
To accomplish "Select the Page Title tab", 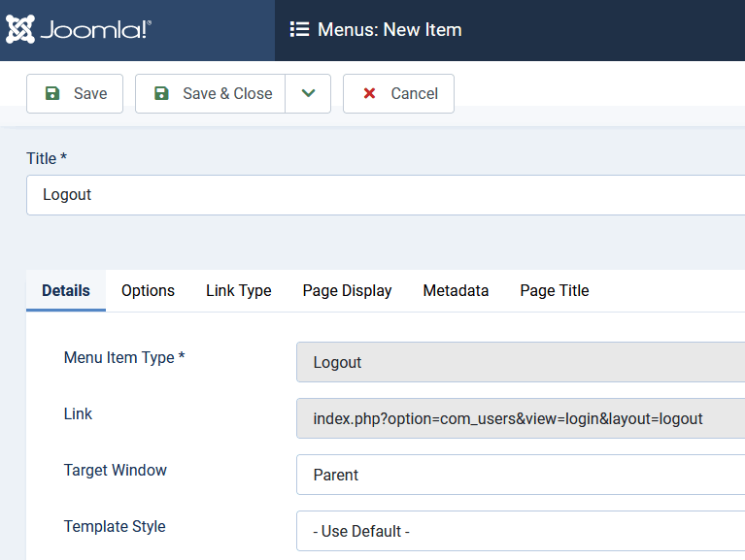I will click(554, 290).
